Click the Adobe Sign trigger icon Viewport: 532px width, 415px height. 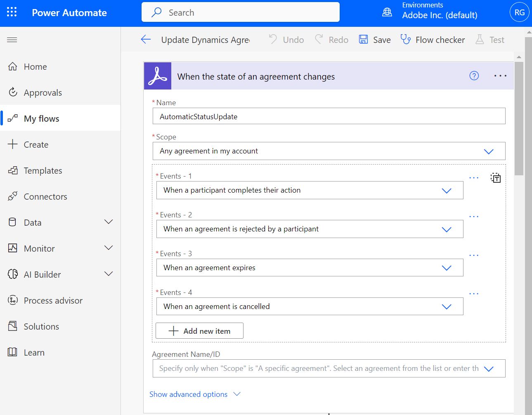point(158,76)
